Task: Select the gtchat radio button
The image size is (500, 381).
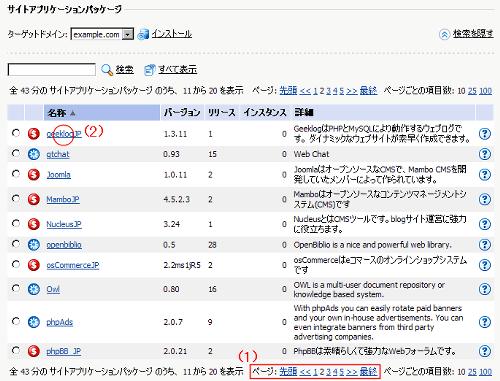Action: tap(16, 153)
